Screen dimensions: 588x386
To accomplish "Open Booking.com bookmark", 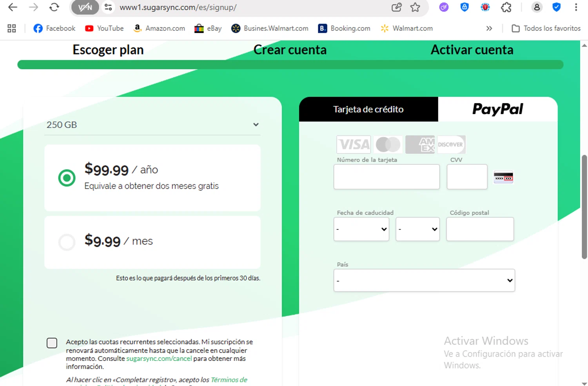I will click(x=344, y=28).
